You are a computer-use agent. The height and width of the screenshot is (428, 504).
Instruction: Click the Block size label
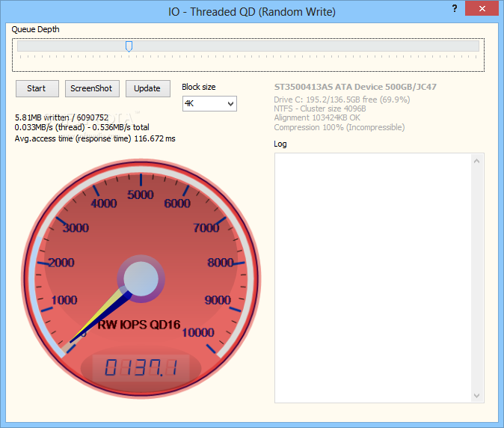(x=199, y=87)
